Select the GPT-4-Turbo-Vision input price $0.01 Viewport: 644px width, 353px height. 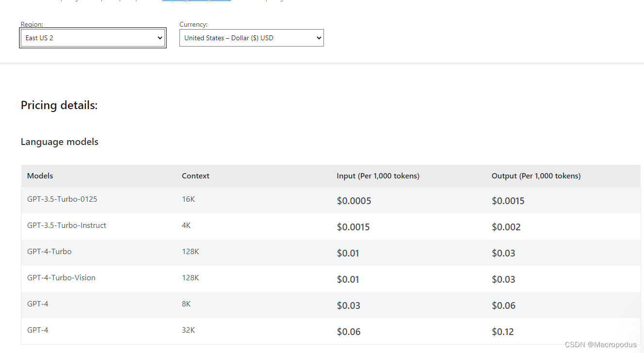[x=348, y=279]
